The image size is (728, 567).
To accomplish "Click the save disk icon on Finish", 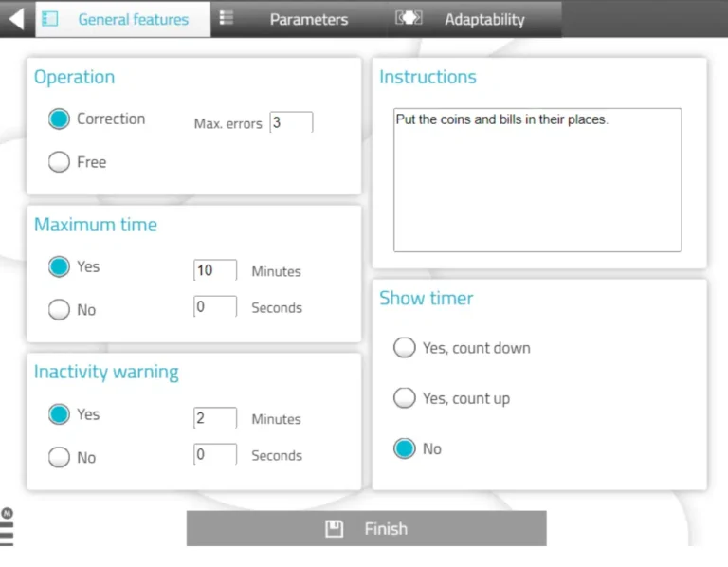I will pos(334,528).
